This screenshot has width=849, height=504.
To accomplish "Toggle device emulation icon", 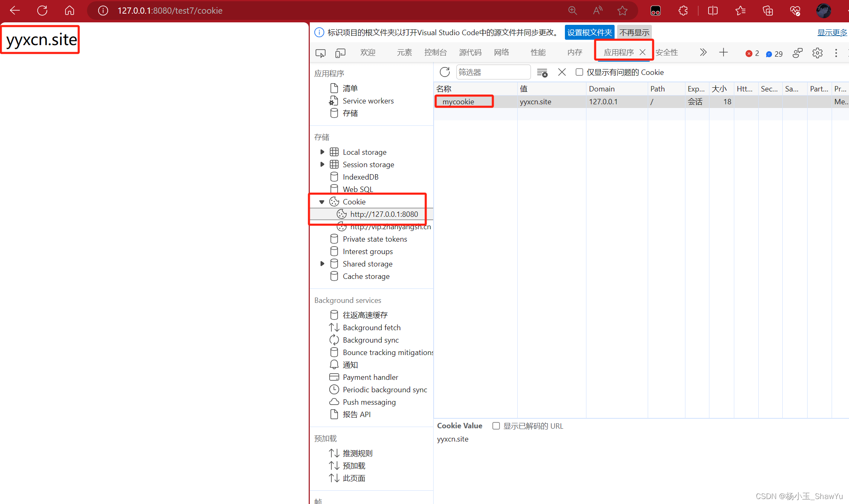I will pos(340,53).
